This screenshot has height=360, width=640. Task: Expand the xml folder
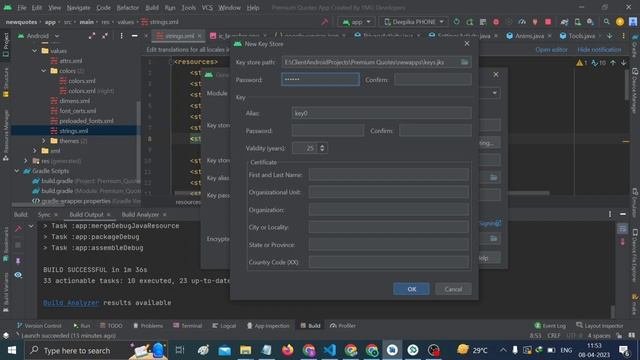click(35, 151)
